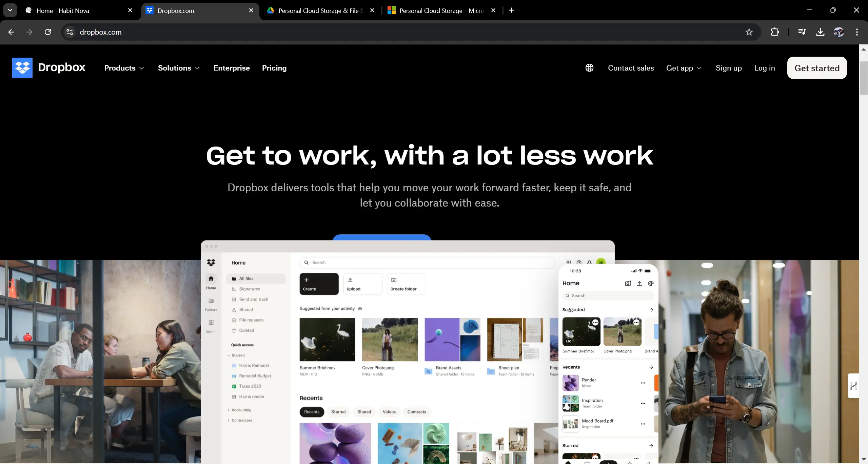Open the media controls icon in toolbar
The width and height of the screenshot is (868, 464).
click(802, 32)
